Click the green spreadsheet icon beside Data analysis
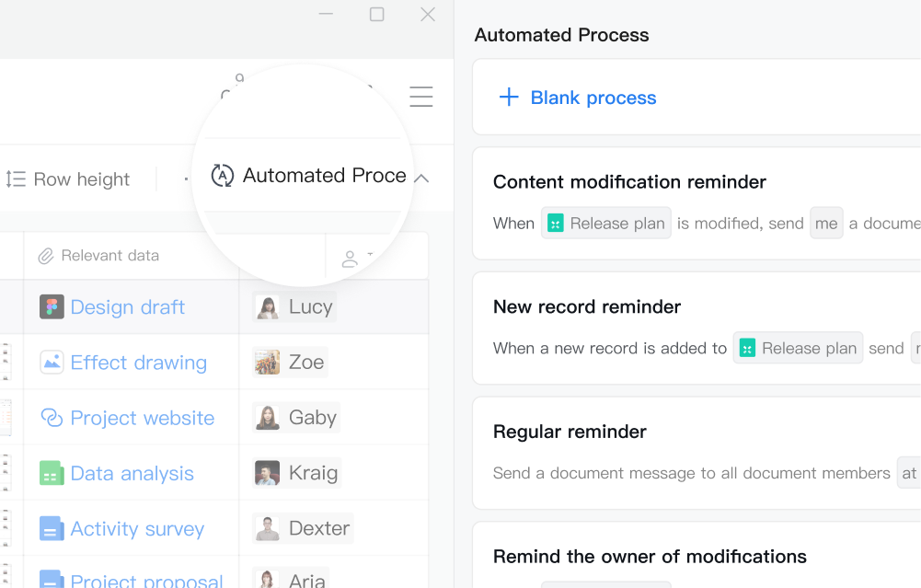Screen dimensions: 921x588 (52, 473)
